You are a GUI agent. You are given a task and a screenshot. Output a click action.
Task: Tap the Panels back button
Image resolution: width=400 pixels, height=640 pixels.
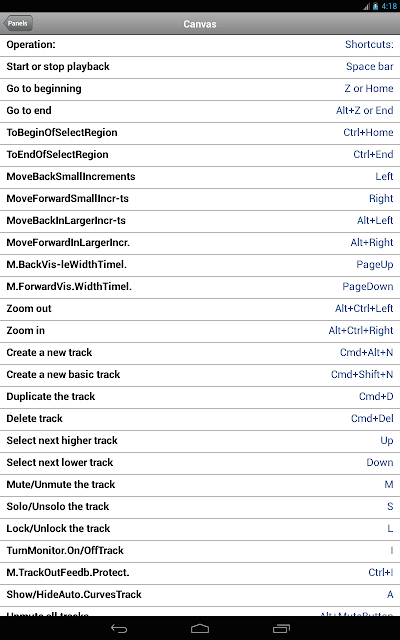[x=18, y=23]
